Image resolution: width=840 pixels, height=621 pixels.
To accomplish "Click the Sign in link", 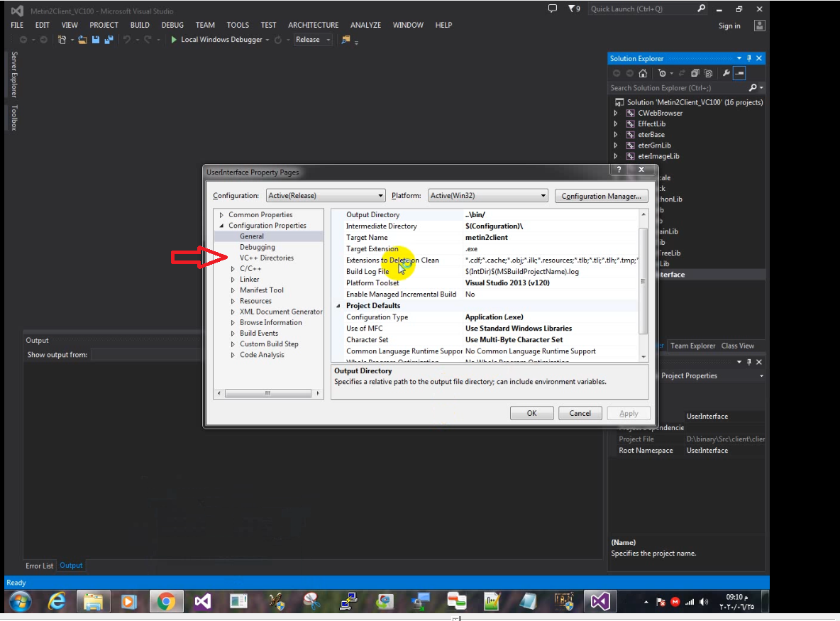I will coord(729,26).
